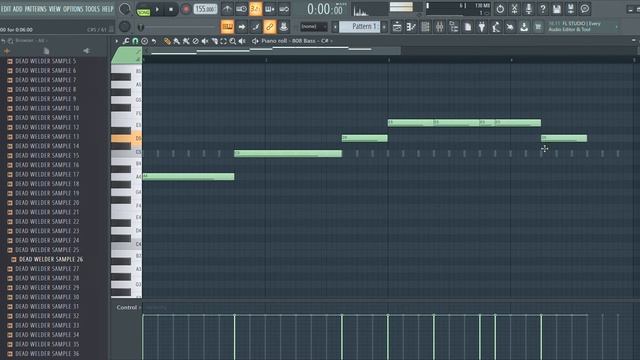Click the song position slider handle
Image resolution: width=640 pixels, height=360 pixels.
point(141,27)
